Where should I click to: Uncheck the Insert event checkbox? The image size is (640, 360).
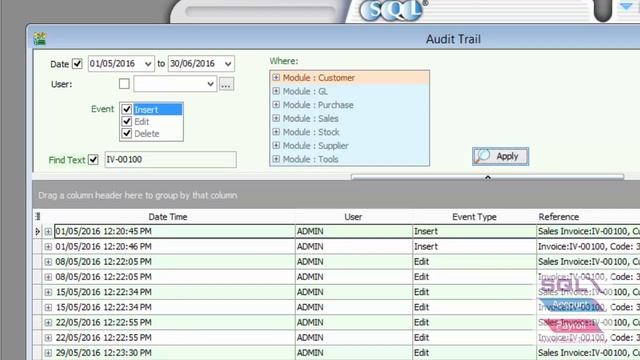[127, 109]
